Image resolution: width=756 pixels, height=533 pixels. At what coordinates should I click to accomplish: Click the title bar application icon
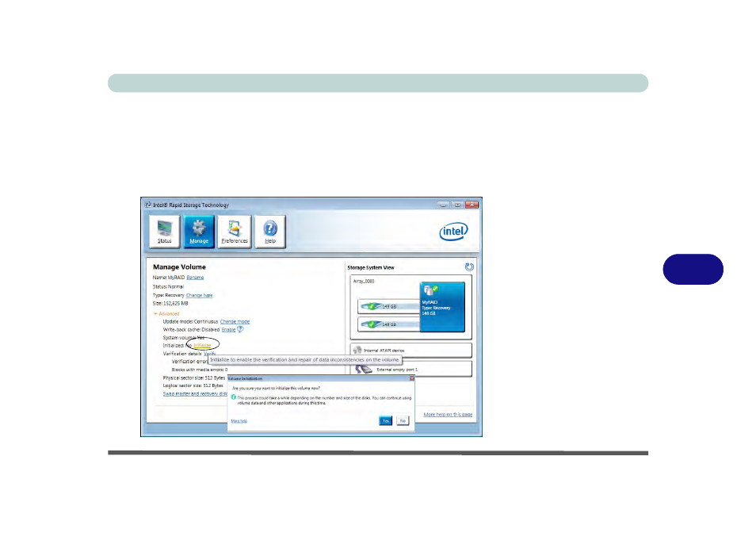click(148, 205)
